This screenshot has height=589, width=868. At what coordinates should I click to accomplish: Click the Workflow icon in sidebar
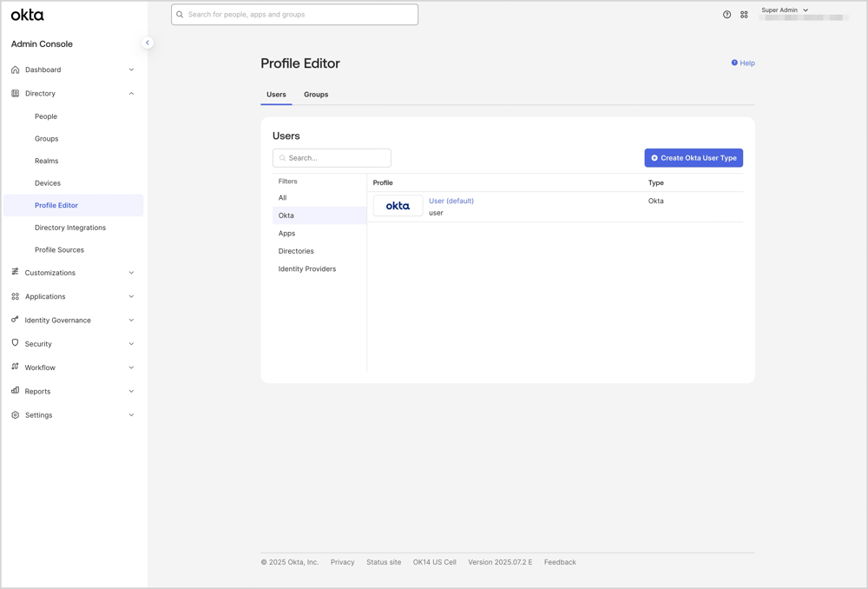(15, 367)
